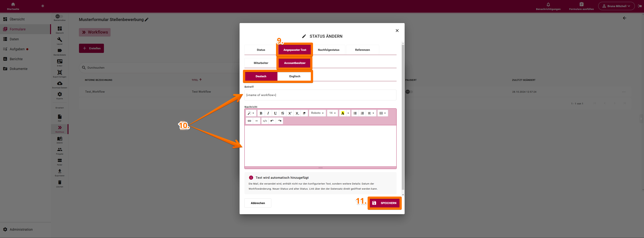The image size is (644, 238).
Task: Open Bruna Mitchell user menu
Action: (x=616, y=6)
